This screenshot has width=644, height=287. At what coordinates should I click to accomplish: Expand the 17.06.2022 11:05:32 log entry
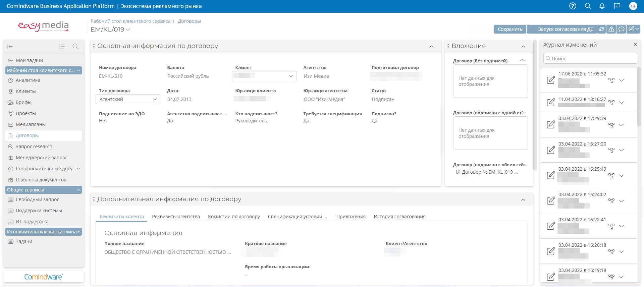pyautogui.click(x=621, y=80)
